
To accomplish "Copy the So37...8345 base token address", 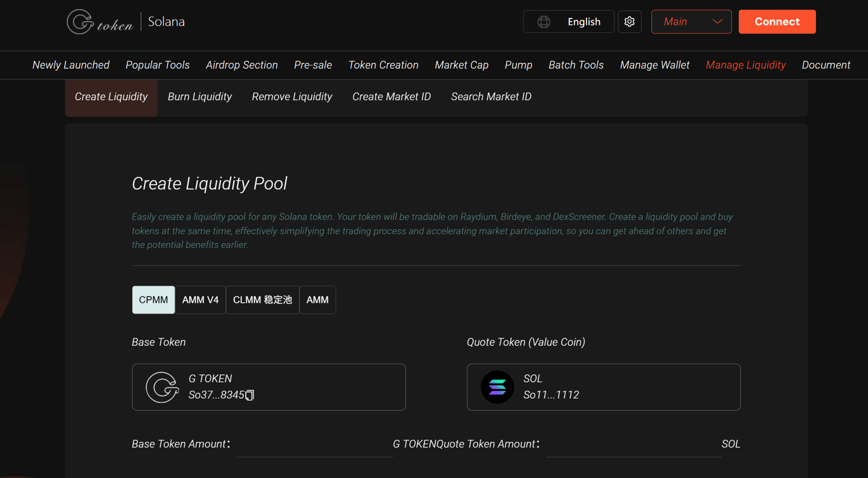I will pyautogui.click(x=250, y=395).
